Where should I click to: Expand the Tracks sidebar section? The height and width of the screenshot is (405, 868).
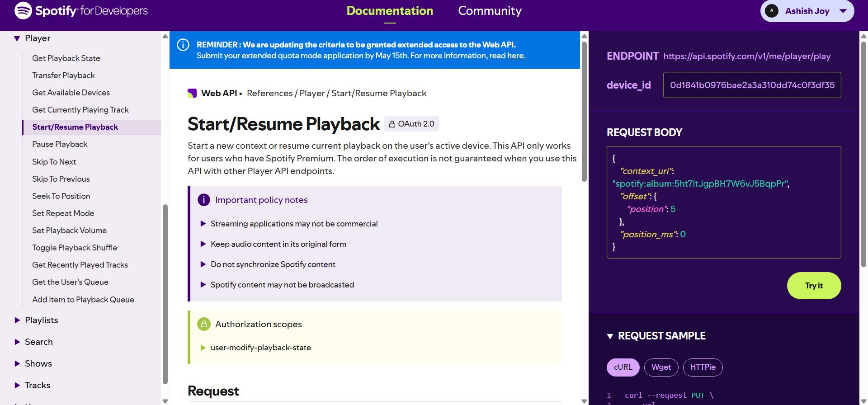click(x=17, y=385)
